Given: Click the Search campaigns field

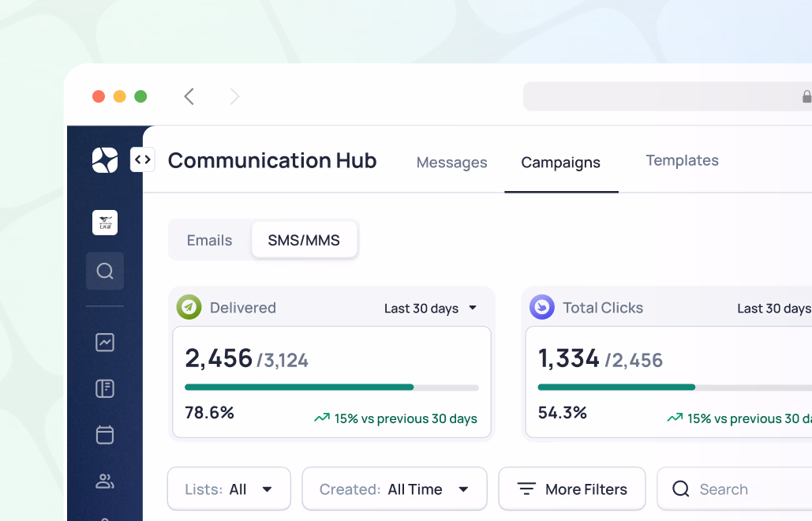Looking at the screenshot, I should (735, 489).
